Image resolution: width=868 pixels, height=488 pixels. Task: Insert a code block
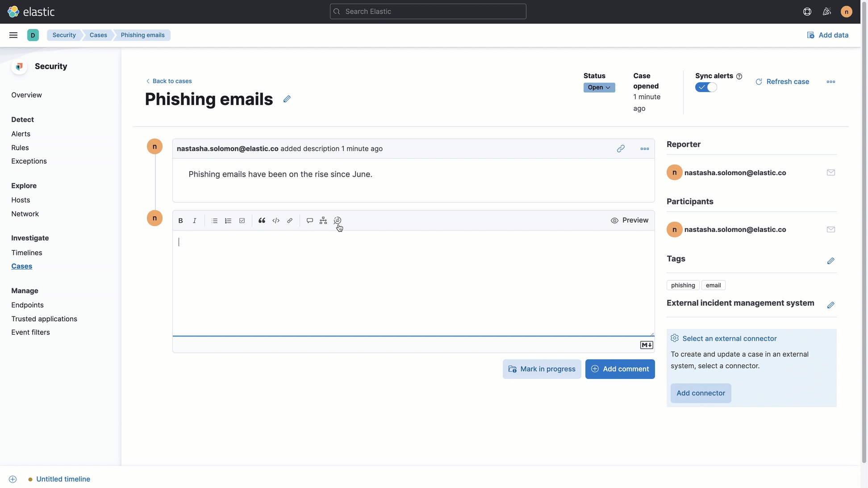coord(275,220)
